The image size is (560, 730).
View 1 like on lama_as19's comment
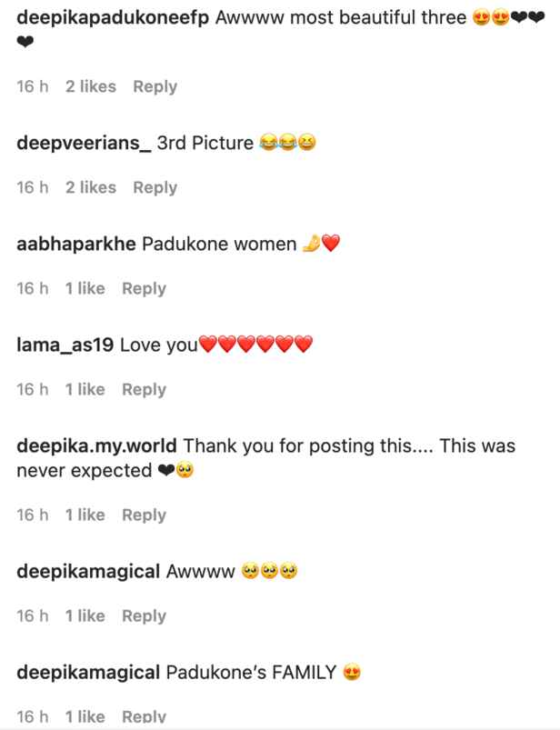85,389
